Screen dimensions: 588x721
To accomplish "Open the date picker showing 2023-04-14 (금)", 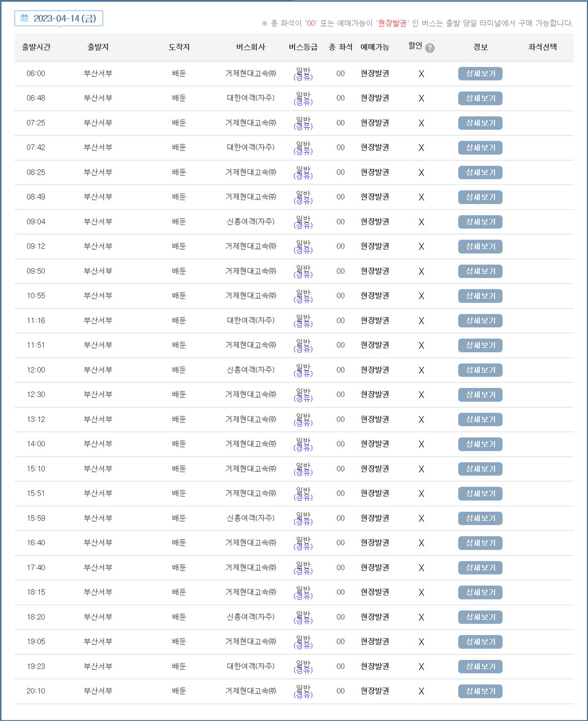I will coord(58,18).
